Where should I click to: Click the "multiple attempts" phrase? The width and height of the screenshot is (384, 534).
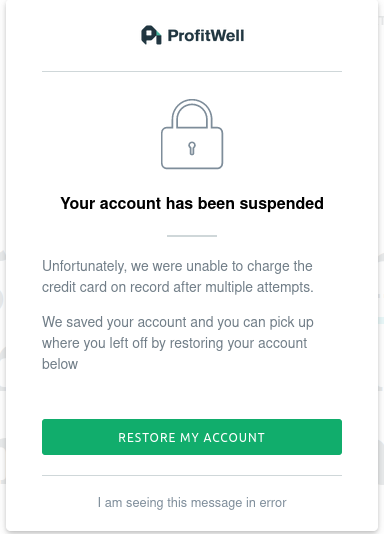pyautogui.click(x=259, y=287)
